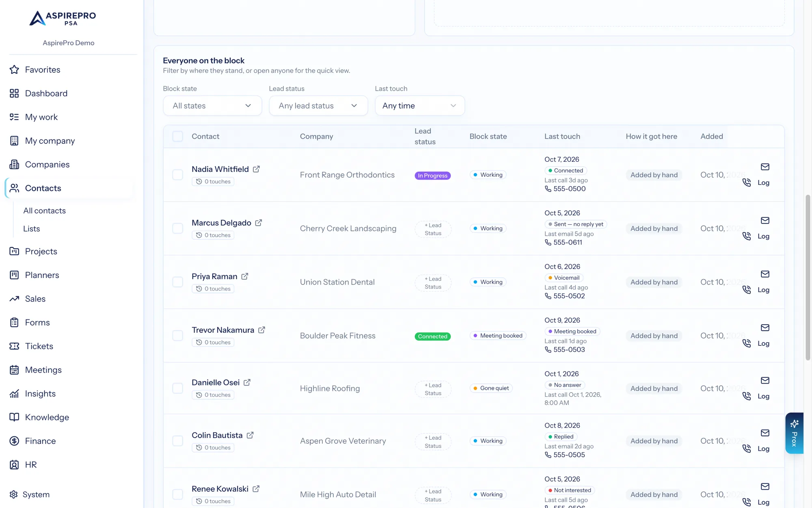Toggle the select-all contacts checkbox in header
The width and height of the screenshot is (812, 508).
click(177, 136)
